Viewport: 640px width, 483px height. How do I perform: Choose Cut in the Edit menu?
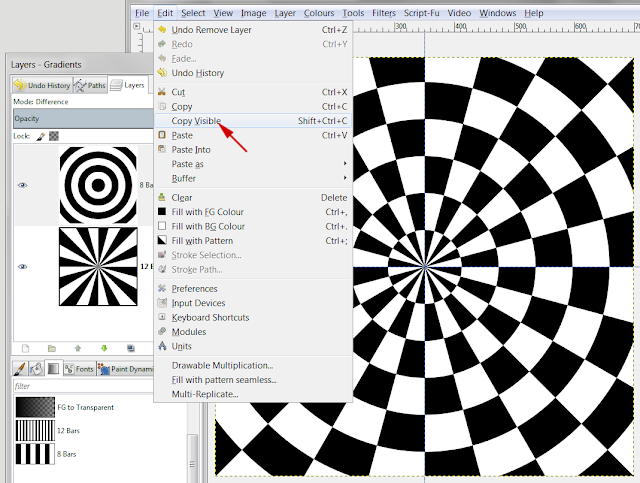(253, 92)
